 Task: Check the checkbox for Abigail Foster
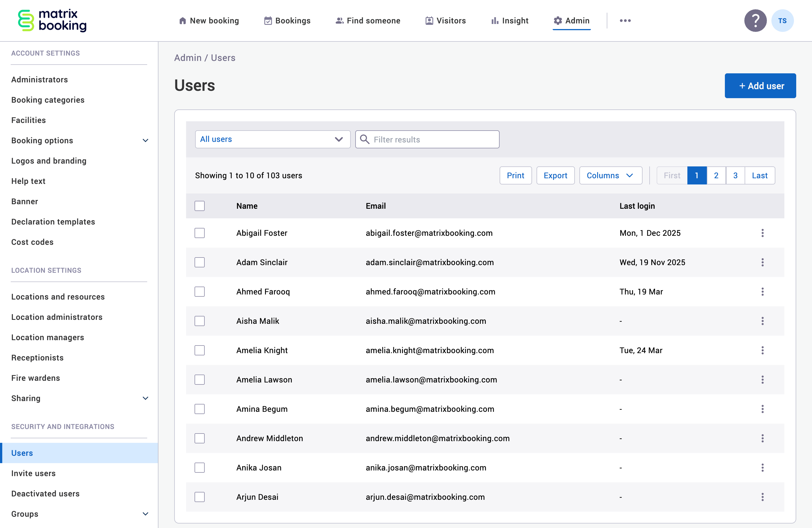click(199, 233)
